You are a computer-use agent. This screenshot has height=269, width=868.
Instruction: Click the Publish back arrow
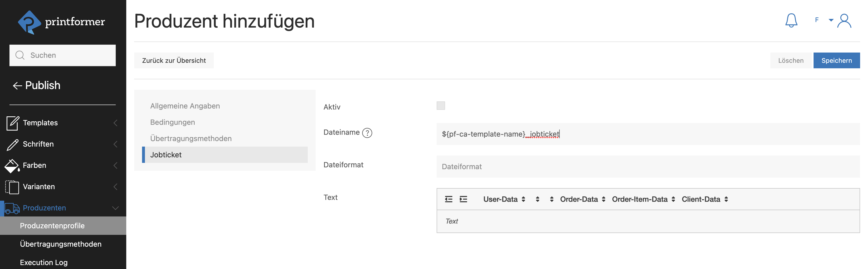click(x=17, y=86)
